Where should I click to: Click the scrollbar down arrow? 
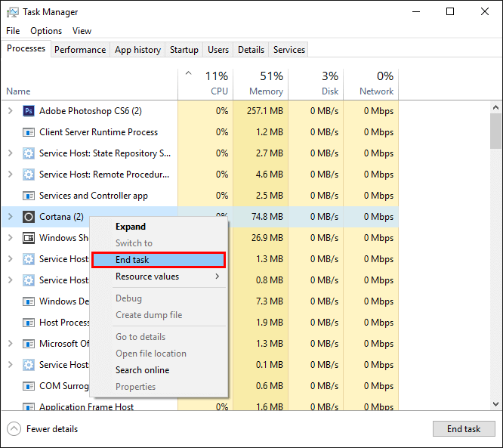[496, 404]
